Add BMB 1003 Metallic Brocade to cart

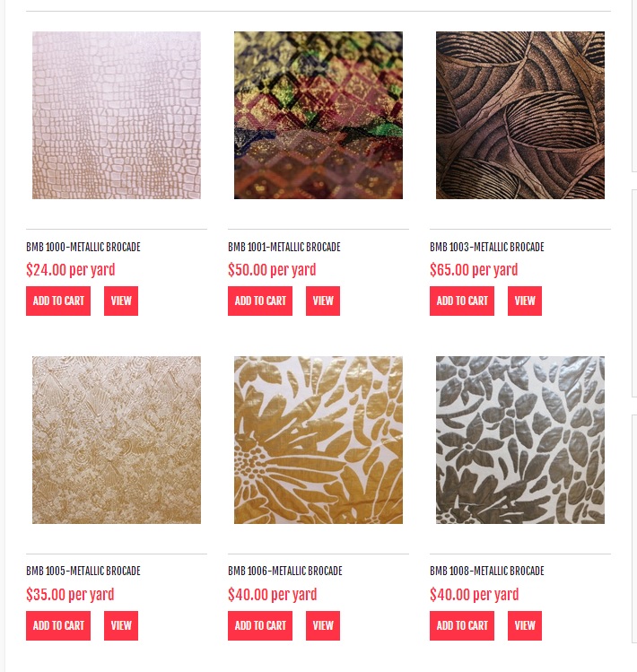462,301
